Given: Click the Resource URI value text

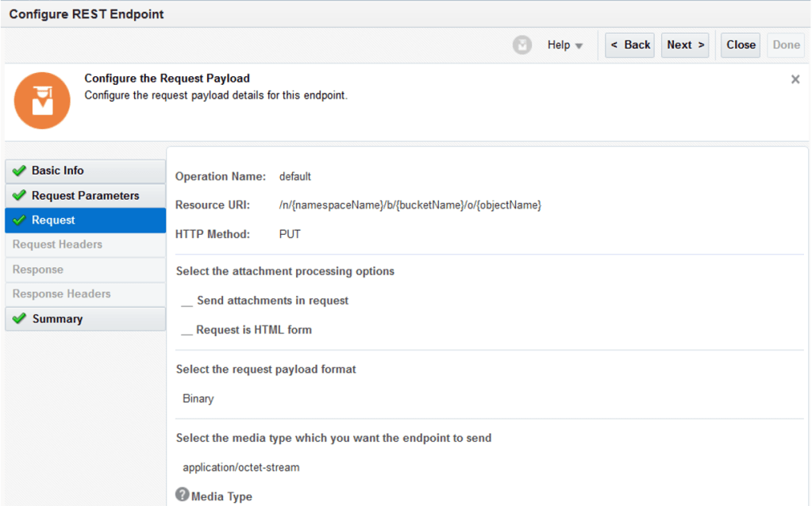Looking at the screenshot, I should (410, 205).
